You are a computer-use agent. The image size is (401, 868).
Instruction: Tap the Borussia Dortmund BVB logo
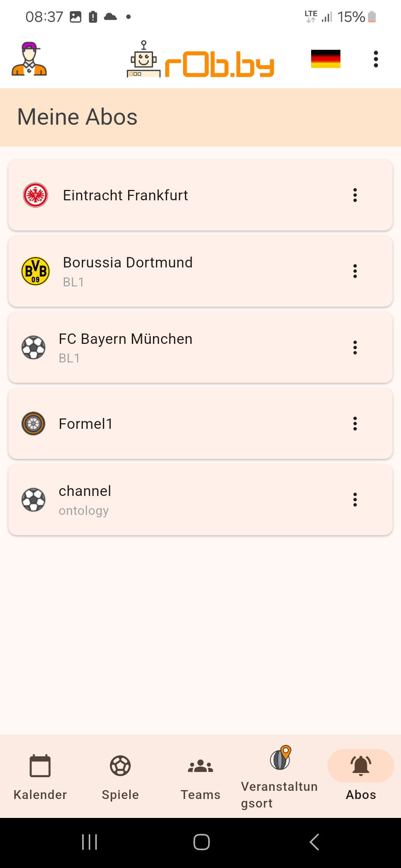[x=35, y=271]
